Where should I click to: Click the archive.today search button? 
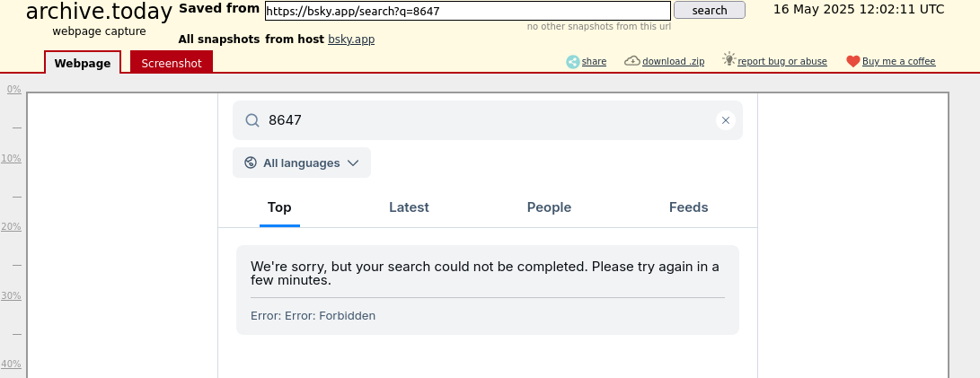[710, 10]
